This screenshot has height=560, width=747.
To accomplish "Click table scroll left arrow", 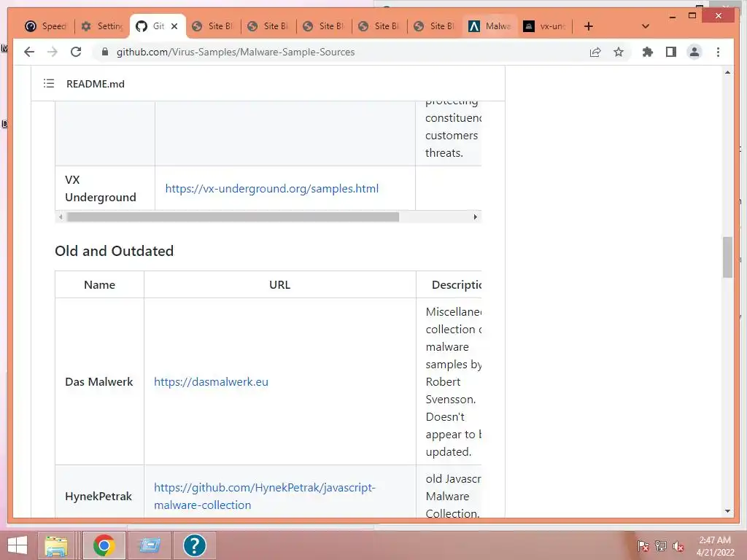I will click(x=61, y=217).
